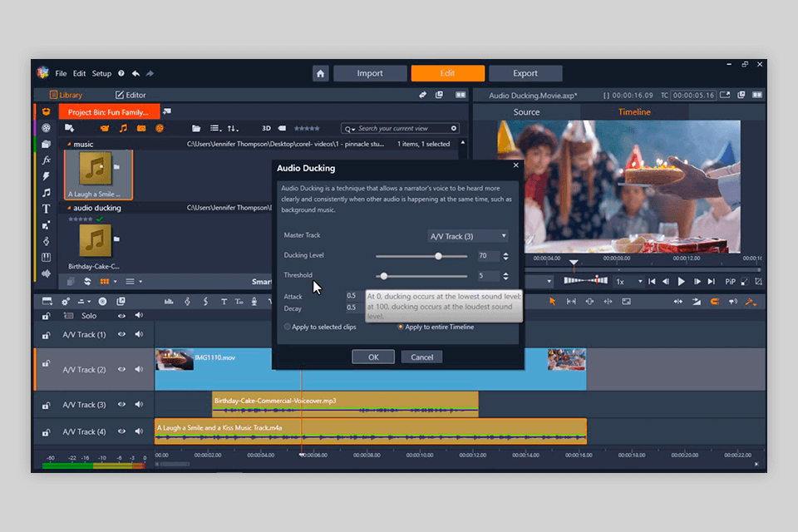Toggle the lock on A/V Track (4)

click(x=47, y=432)
